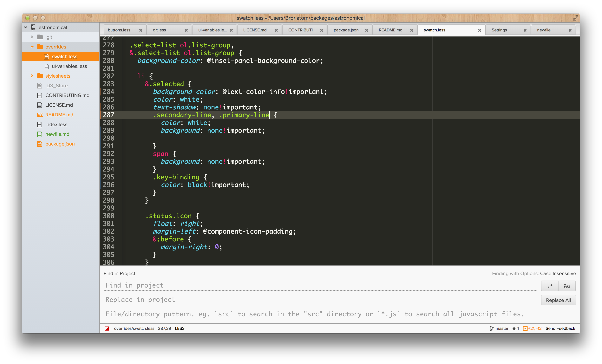Click the Send Feedback link

(560, 328)
